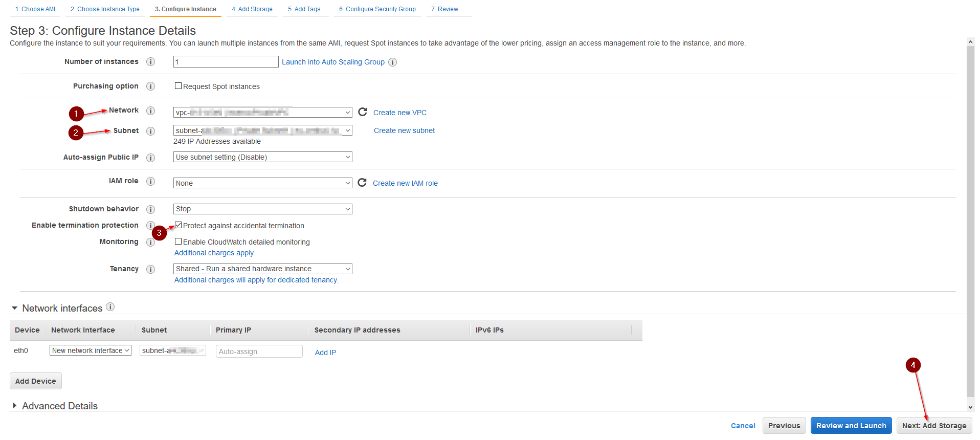980x440 pixels.
Task: Enable Request Spot instances checkbox
Action: (x=178, y=86)
